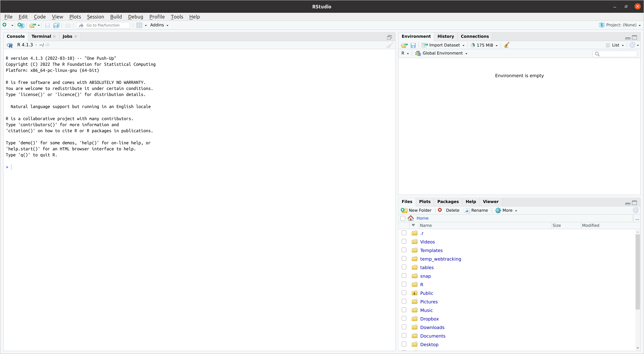Select the checkbox beside the Home path

pyautogui.click(x=403, y=218)
